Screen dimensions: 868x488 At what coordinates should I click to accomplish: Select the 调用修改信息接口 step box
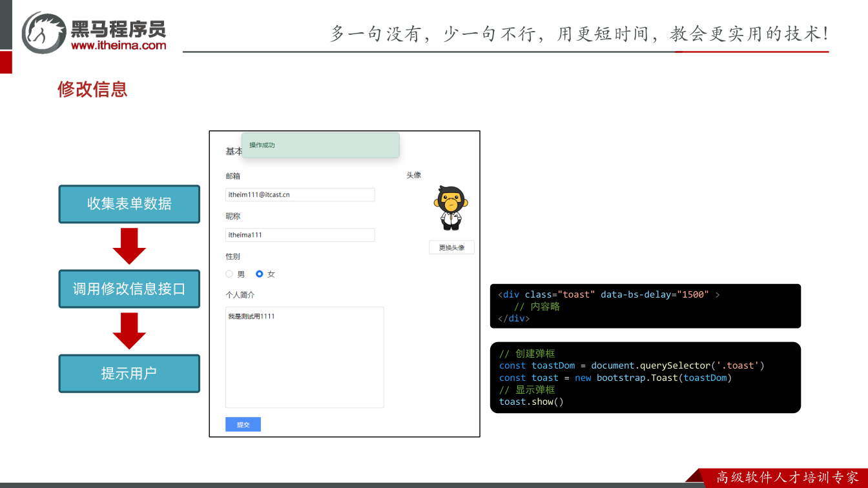129,289
